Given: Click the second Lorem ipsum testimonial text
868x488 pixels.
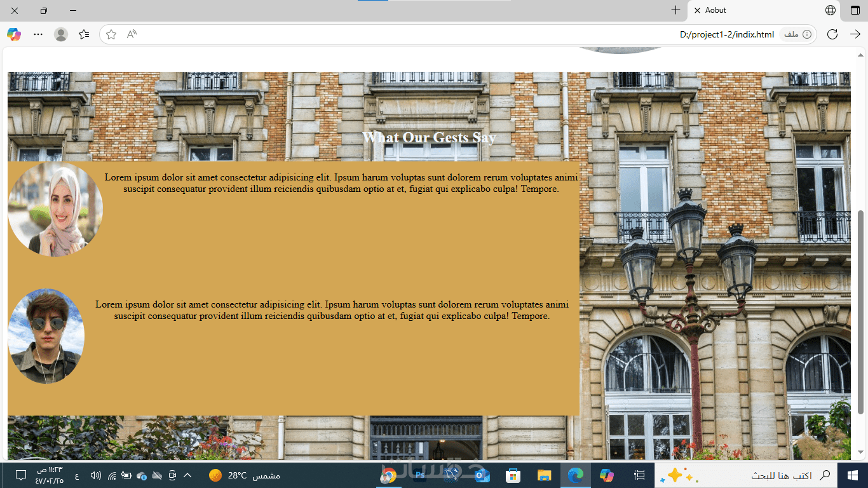Looking at the screenshot, I should coord(332,310).
